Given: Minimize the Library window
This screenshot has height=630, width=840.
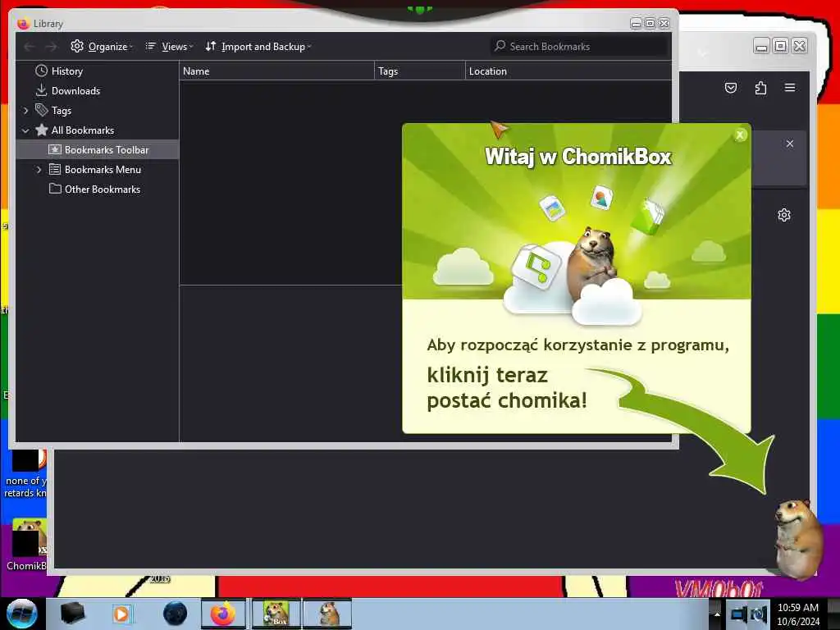Looking at the screenshot, I should tap(636, 24).
